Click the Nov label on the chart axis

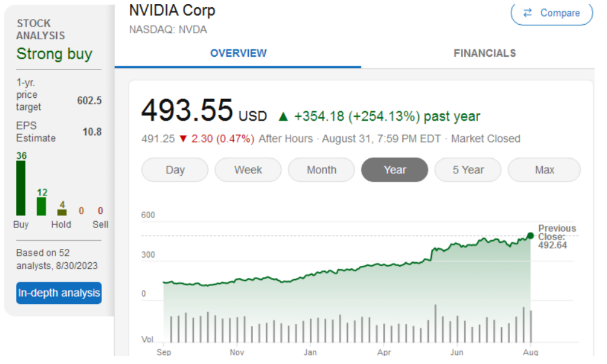point(237,352)
